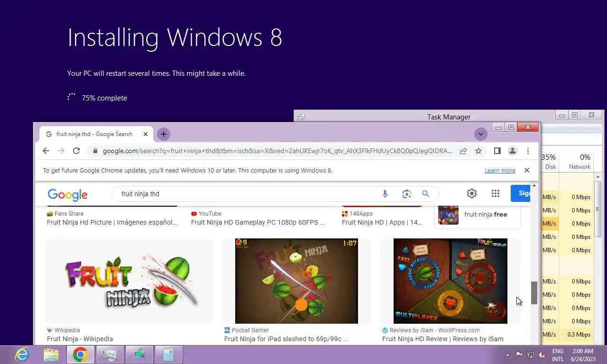Open Fruit Ninja for iPad slashed link
Screen dimensions: 607x364
(x=286, y=339)
